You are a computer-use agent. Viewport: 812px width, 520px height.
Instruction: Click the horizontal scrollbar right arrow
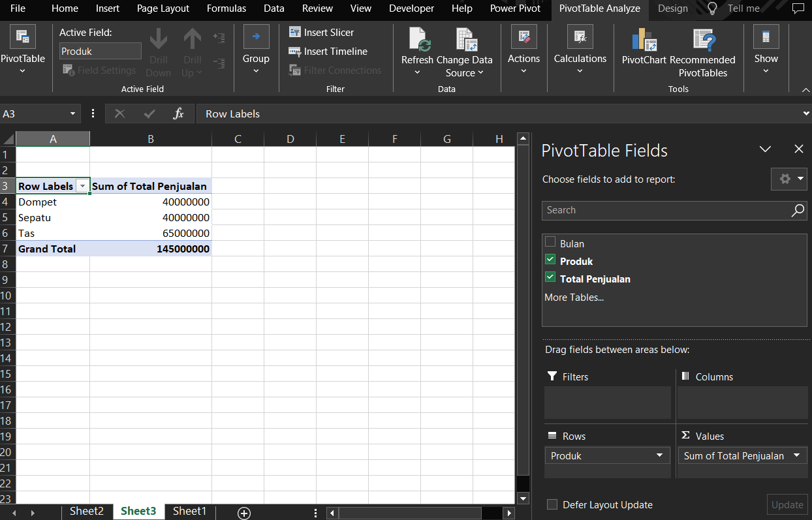(x=508, y=513)
